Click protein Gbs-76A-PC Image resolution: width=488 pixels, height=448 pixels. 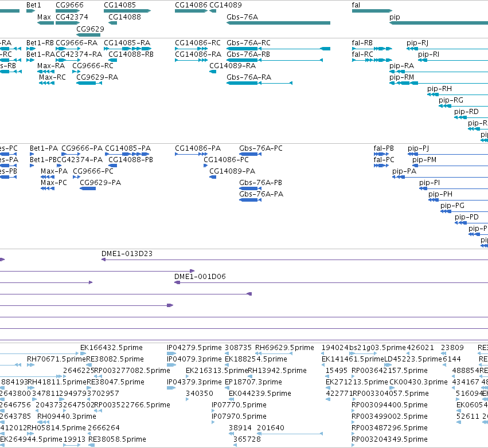coord(261,148)
